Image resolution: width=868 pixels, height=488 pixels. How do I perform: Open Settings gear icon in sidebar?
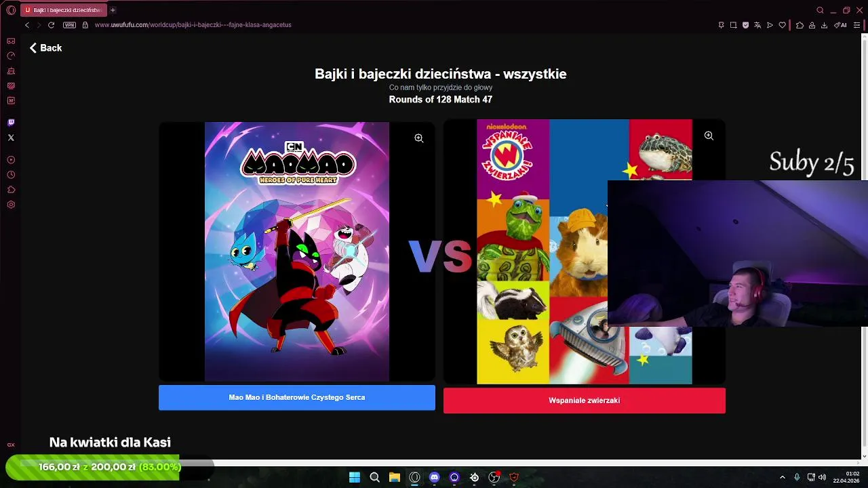point(11,205)
